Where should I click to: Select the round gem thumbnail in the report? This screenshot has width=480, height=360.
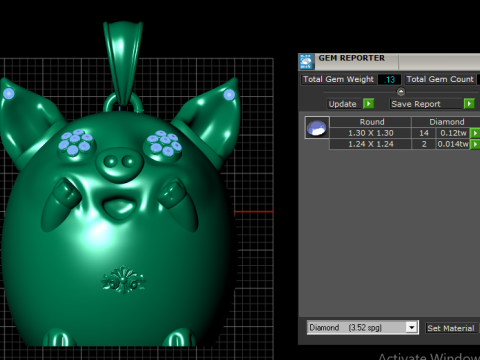(x=317, y=128)
